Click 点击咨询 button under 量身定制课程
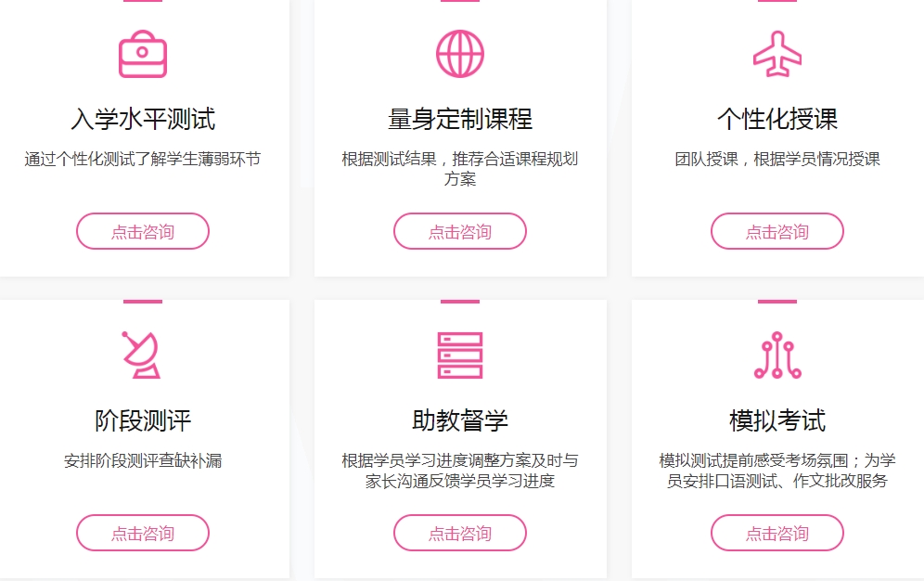 [459, 232]
